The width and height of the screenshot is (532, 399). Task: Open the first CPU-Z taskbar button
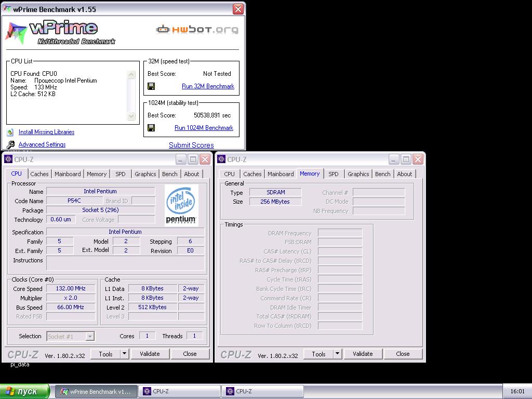(x=179, y=392)
